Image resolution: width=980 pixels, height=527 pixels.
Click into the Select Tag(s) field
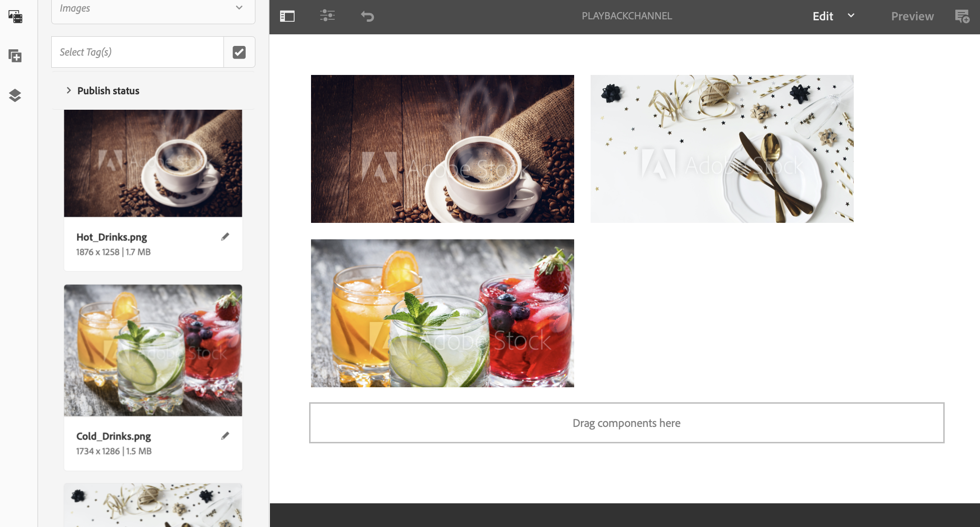[137, 52]
